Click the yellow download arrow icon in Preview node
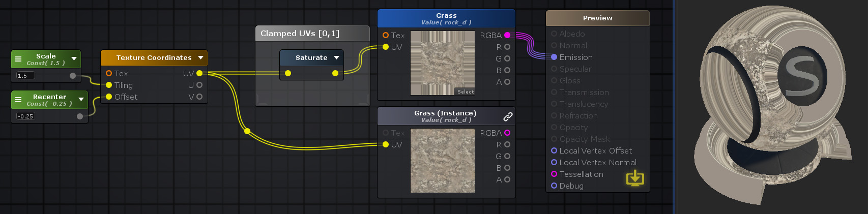Image resolution: width=868 pixels, height=214 pixels. tap(634, 178)
